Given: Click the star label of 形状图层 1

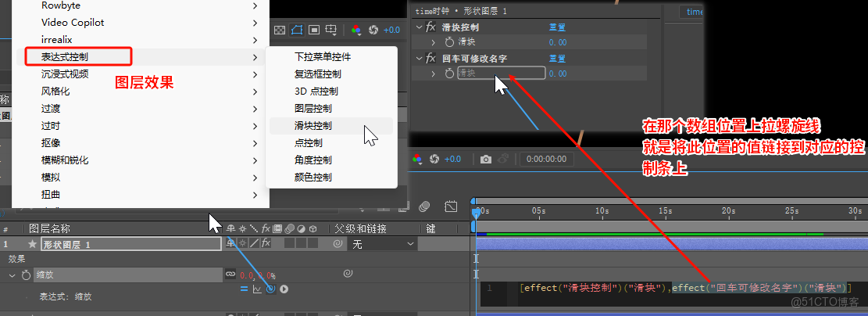Looking at the screenshot, I should tap(33, 244).
